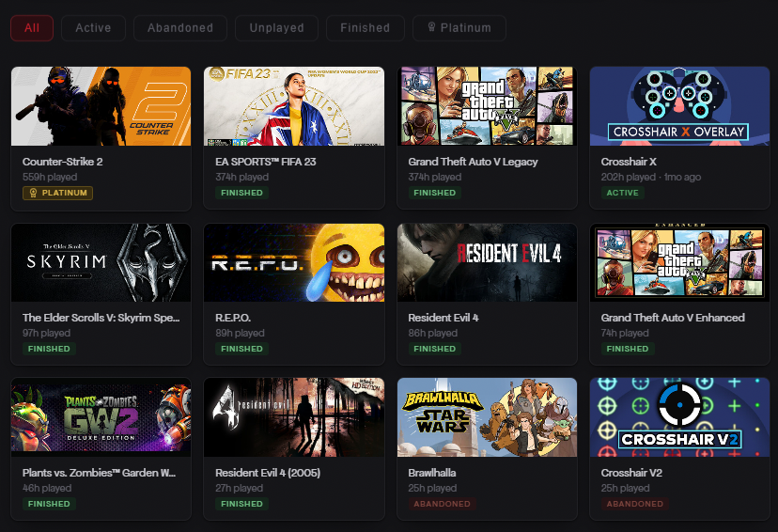The width and height of the screenshot is (778, 532).
Task: Click the trophy icon in Counter-Strike 2 badge
Action: 33,193
